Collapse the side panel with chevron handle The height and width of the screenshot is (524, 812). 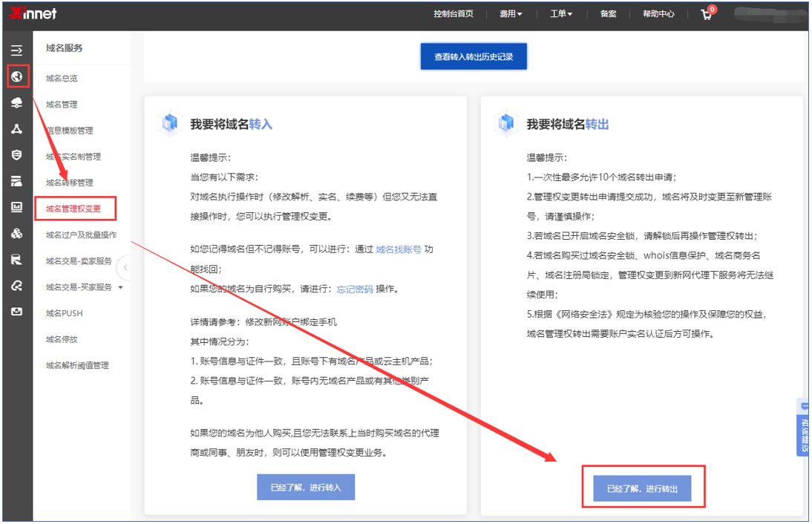point(125,268)
